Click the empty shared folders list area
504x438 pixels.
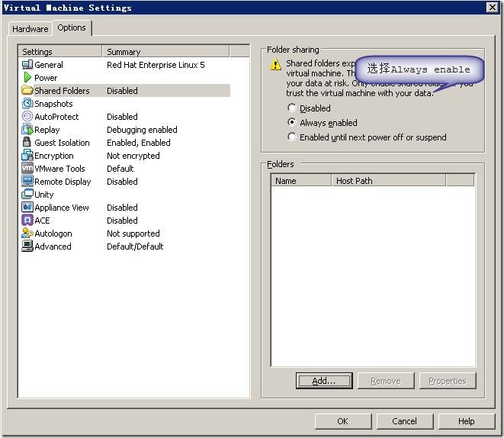373,276
